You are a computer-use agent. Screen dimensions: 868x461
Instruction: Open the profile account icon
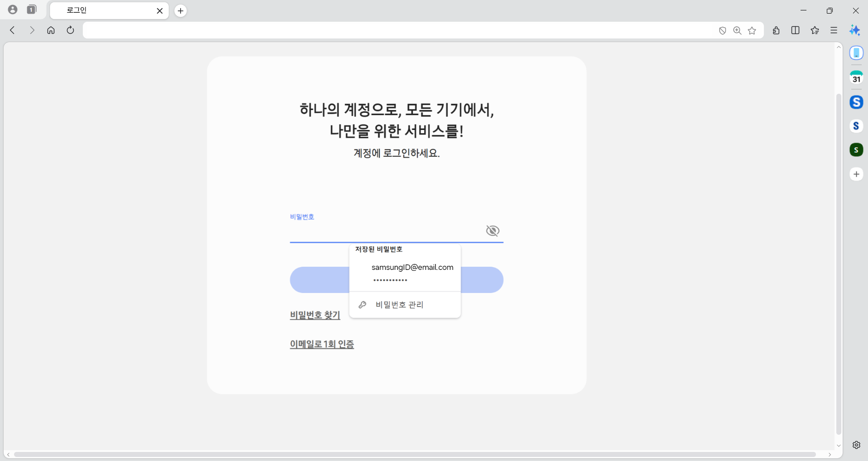click(x=13, y=10)
